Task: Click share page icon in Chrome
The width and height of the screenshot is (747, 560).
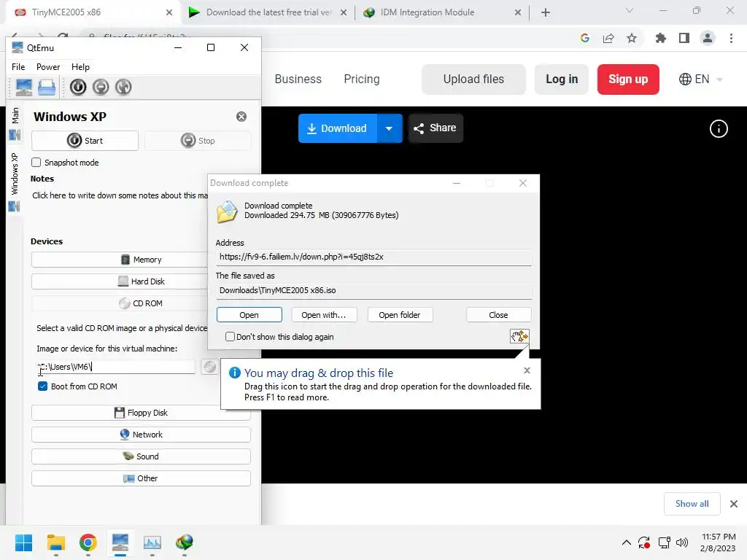Action: (608, 38)
